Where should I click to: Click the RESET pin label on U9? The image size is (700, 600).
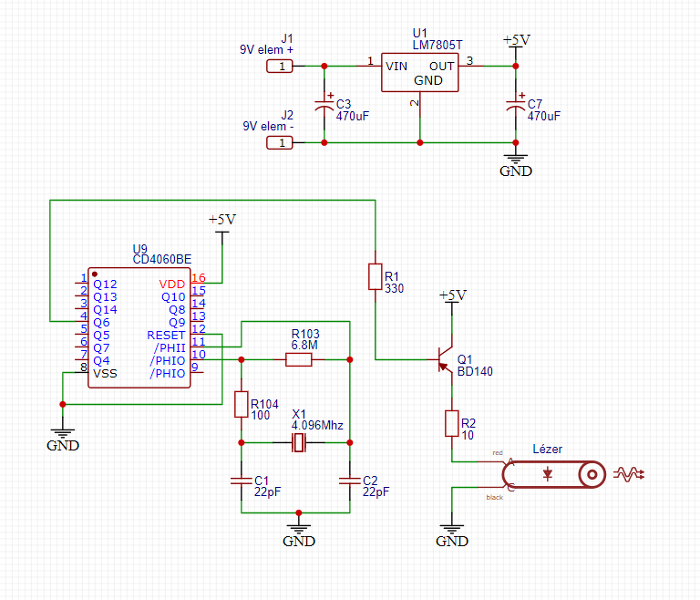(x=166, y=335)
